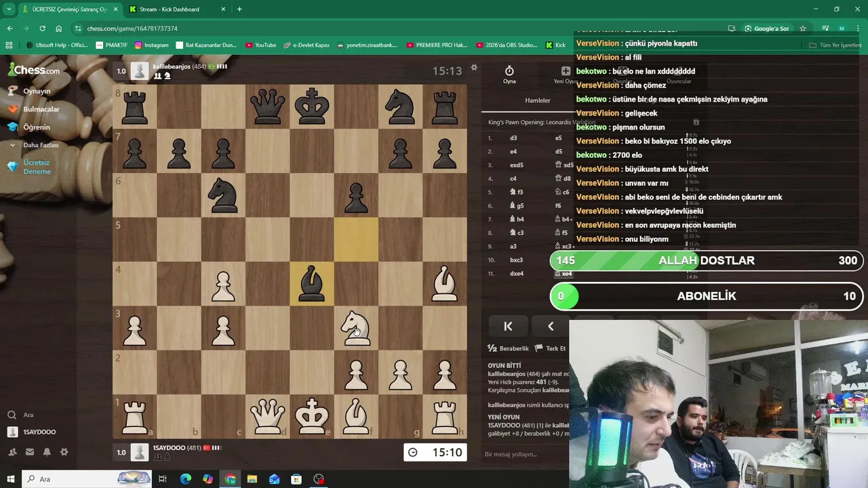The width and height of the screenshot is (868, 488).
Task: Click kalllebeanjos opponent avatar
Action: click(140, 70)
